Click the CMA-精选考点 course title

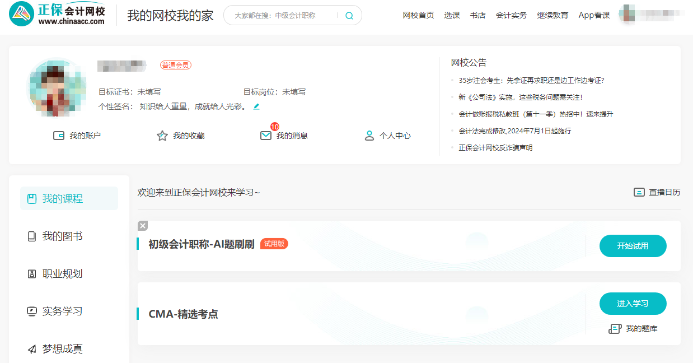coord(183,314)
